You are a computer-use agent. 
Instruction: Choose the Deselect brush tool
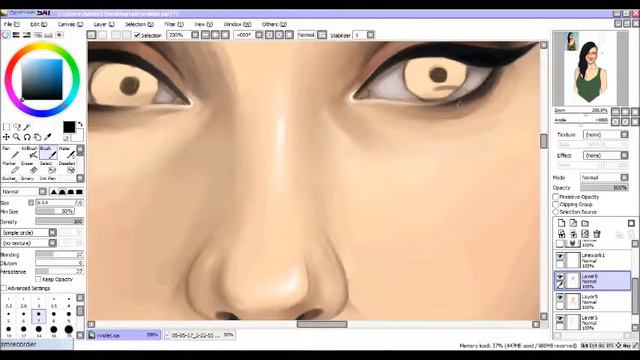(x=67, y=167)
